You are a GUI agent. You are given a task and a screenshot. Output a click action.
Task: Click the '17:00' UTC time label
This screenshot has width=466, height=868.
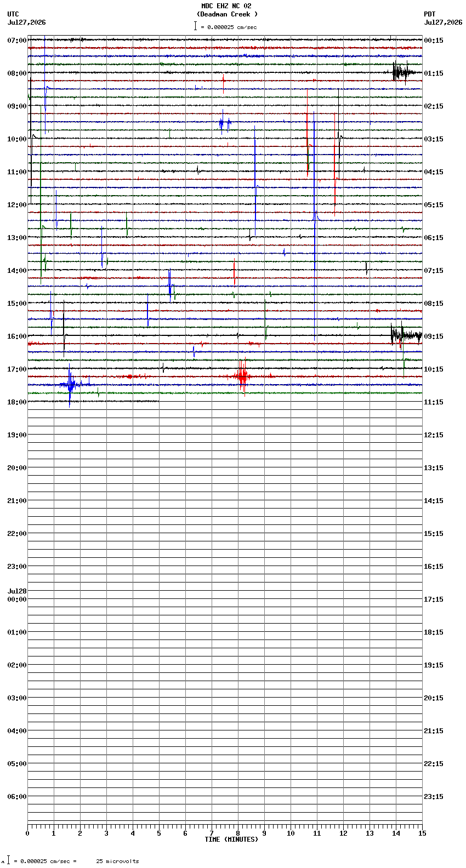click(17, 369)
